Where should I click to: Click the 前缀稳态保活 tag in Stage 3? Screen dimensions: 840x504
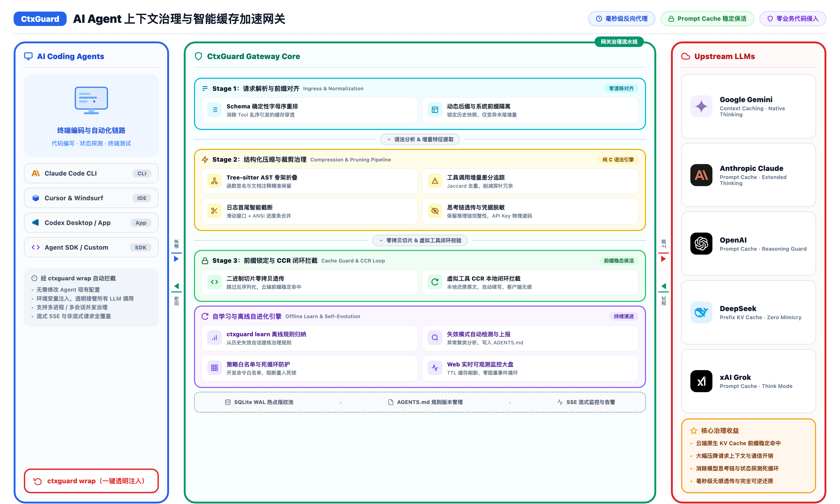point(619,261)
